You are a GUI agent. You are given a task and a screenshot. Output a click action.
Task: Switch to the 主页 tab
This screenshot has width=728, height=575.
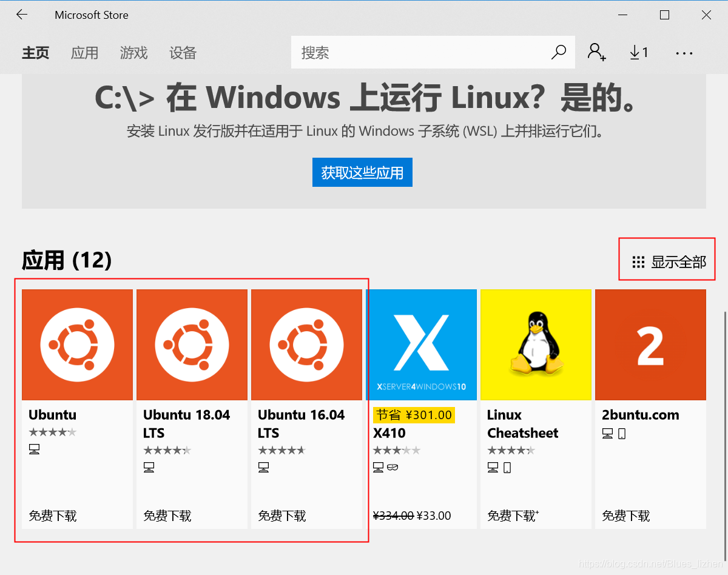[36, 53]
